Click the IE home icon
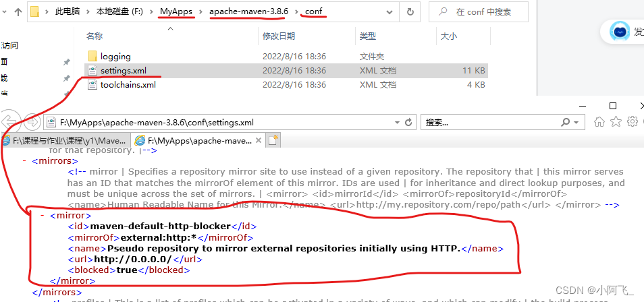Screen dimensions: 644x302 click(x=599, y=121)
